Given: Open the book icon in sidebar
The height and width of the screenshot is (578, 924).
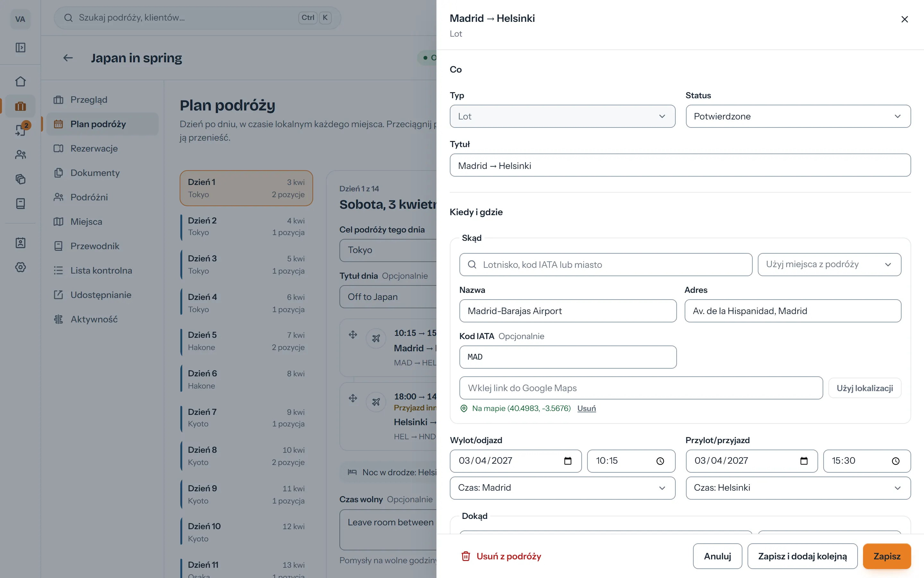Looking at the screenshot, I should click(x=20, y=203).
